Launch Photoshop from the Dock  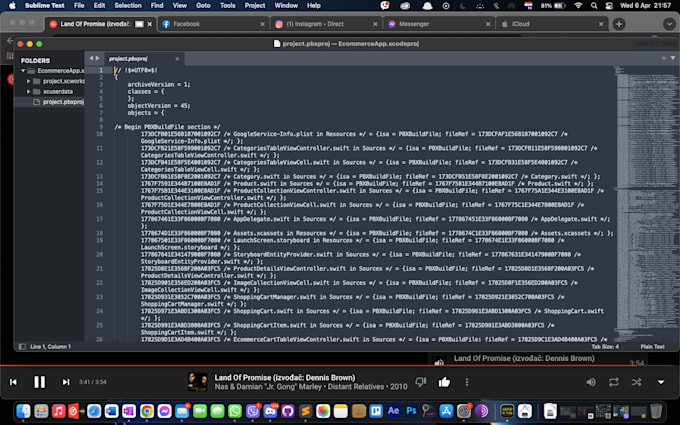[x=411, y=411]
